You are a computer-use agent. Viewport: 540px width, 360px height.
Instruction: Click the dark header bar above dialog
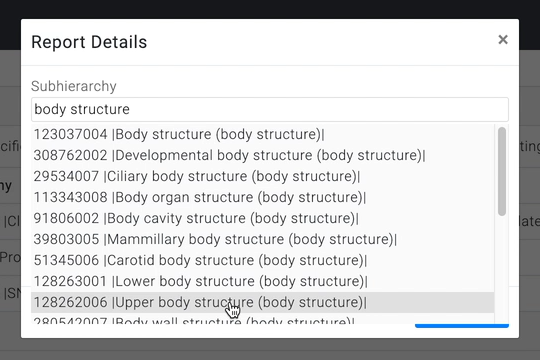[270, 9]
